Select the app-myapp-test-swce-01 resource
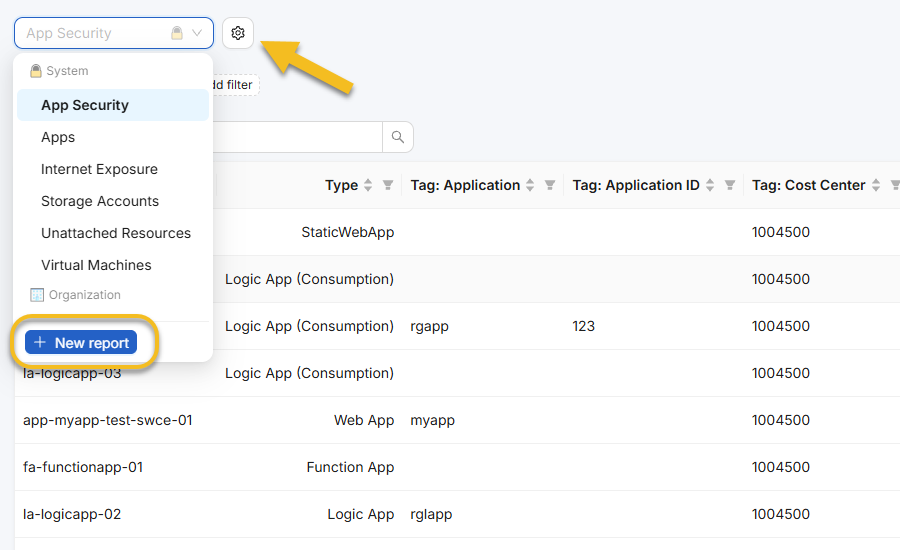The image size is (900, 550). [108, 420]
